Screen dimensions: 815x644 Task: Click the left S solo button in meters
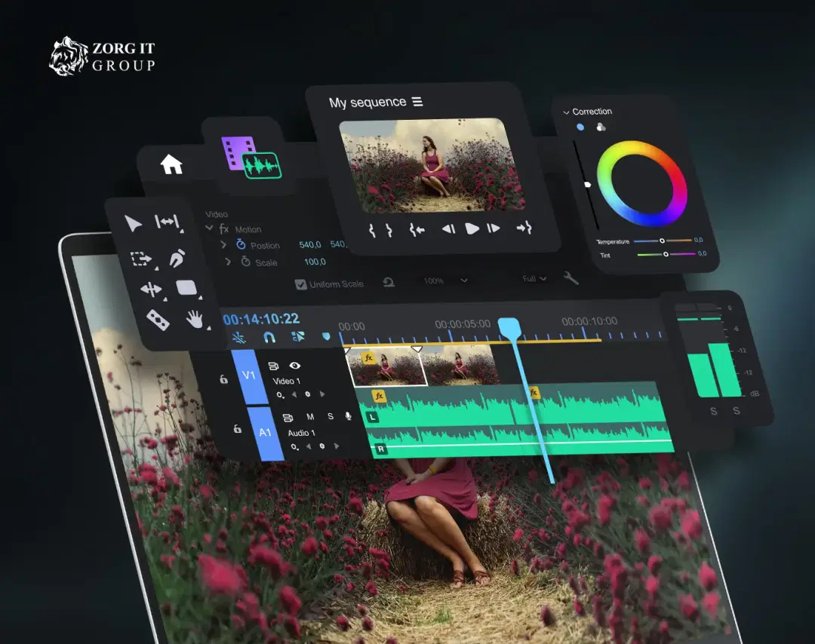tap(713, 412)
